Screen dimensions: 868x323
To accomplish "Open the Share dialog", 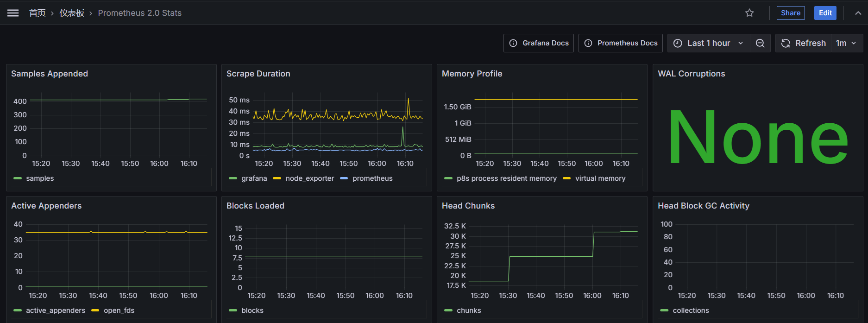I will (x=791, y=13).
